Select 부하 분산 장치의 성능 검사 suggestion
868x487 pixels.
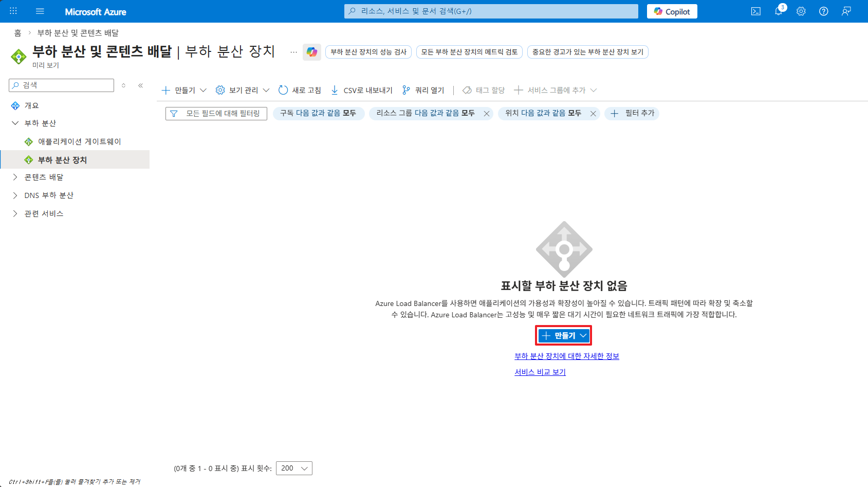(368, 52)
